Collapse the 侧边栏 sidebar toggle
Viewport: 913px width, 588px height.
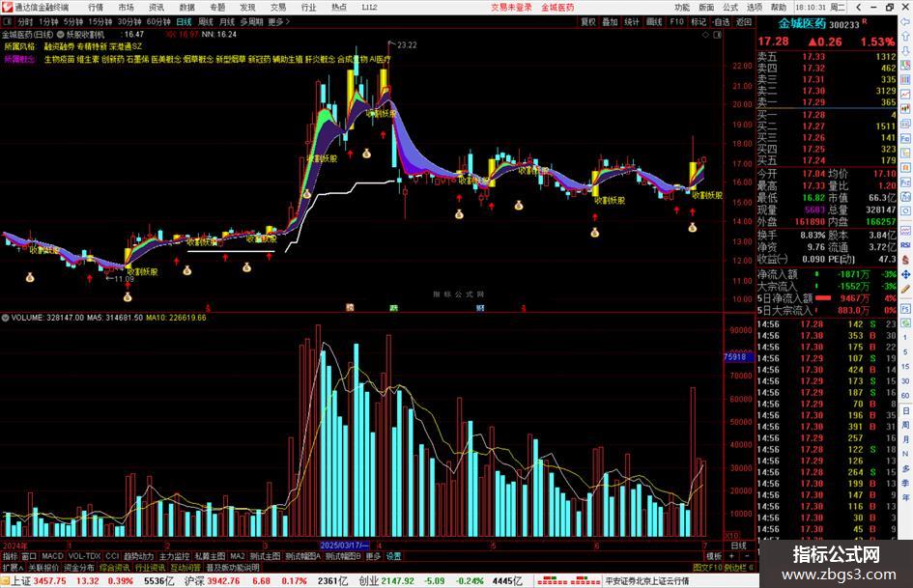[739, 568]
